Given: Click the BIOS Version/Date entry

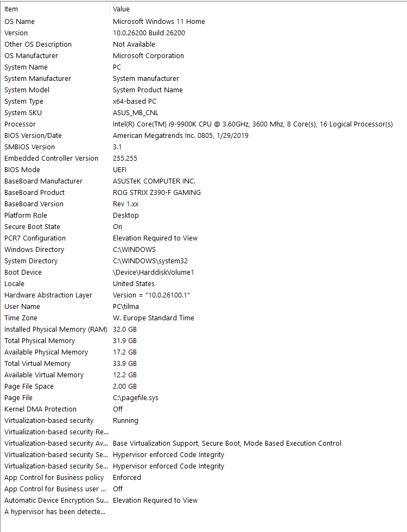Looking at the screenshot, I should point(33,136).
